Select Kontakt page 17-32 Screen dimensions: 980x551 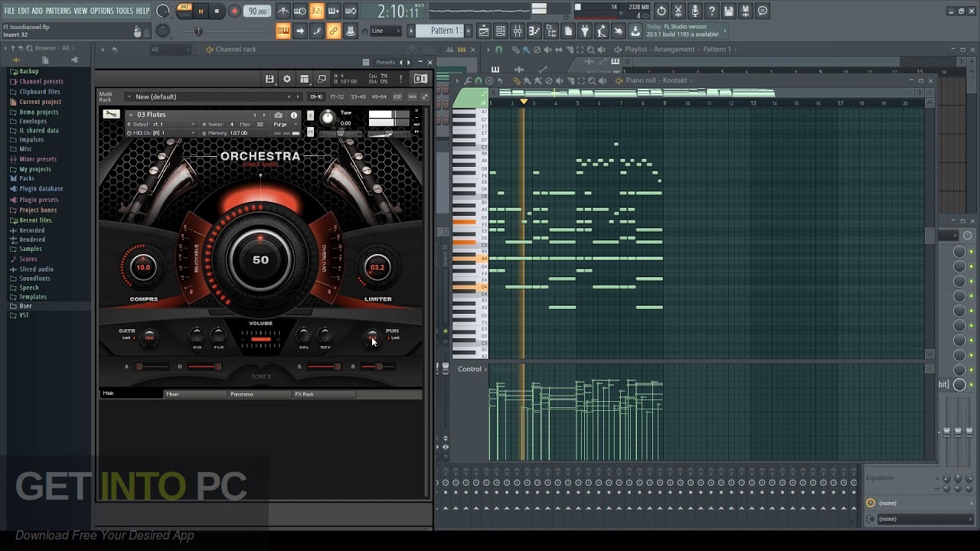tap(337, 96)
